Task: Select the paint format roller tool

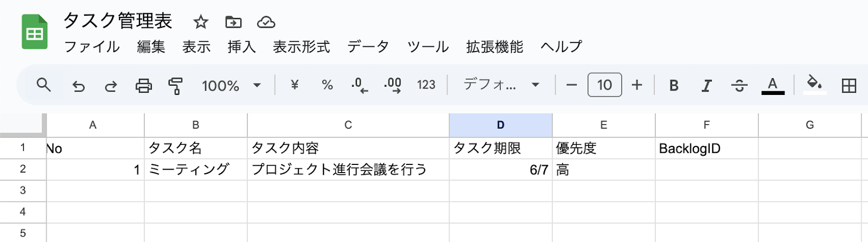Action: point(175,86)
